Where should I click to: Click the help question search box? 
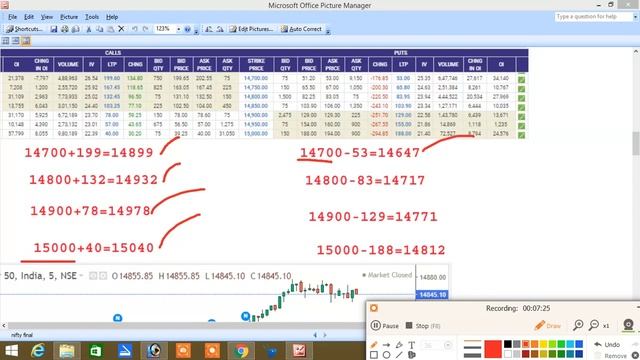593,17
